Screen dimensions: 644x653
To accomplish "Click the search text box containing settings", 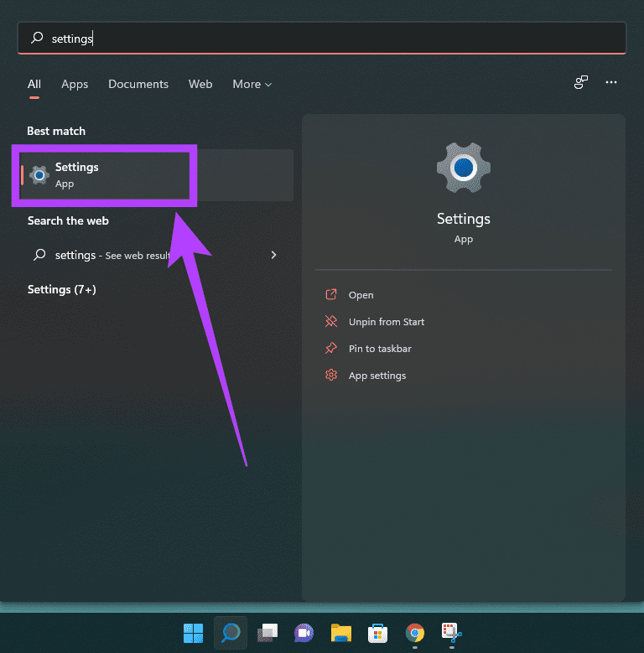I will [322, 39].
